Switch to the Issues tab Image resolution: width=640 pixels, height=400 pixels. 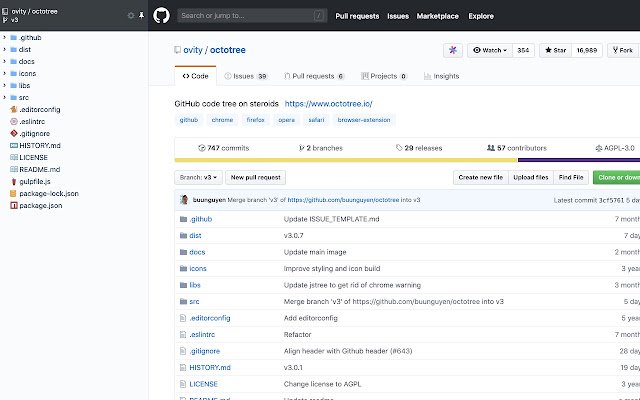pyautogui.click(x=246, y=76)
